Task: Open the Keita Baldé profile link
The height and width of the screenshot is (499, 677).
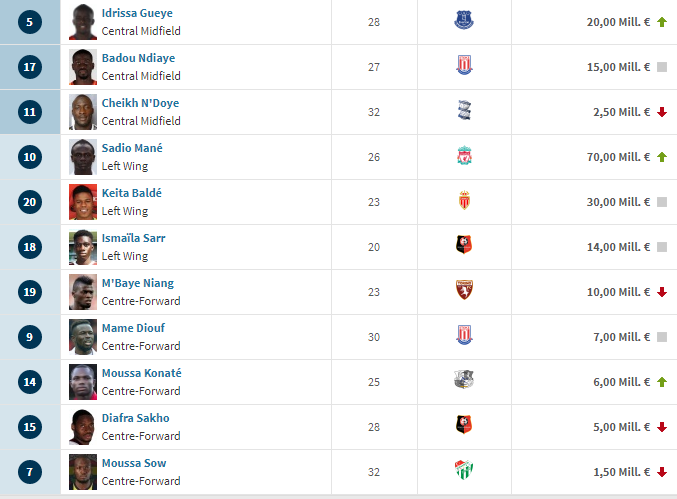Action: click(132, 193)
